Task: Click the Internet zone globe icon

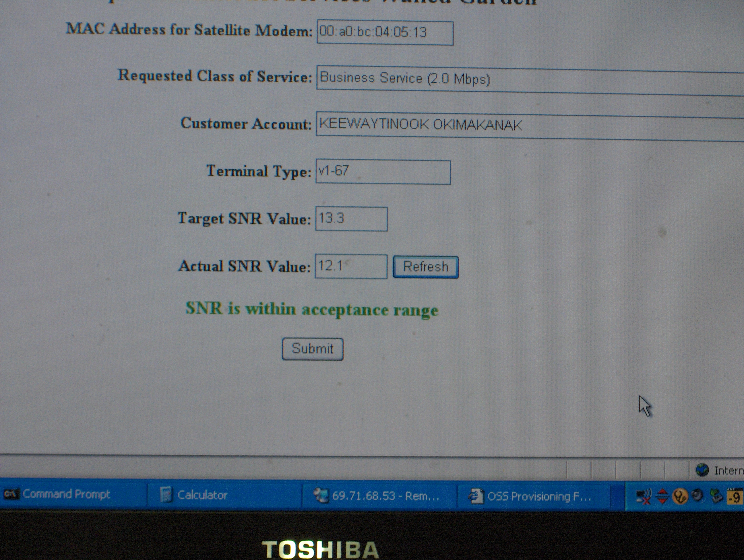Action: click(702, 470)
